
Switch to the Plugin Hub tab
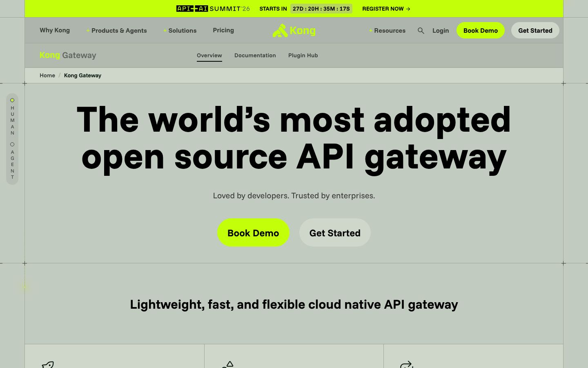(x=303, y=56)
